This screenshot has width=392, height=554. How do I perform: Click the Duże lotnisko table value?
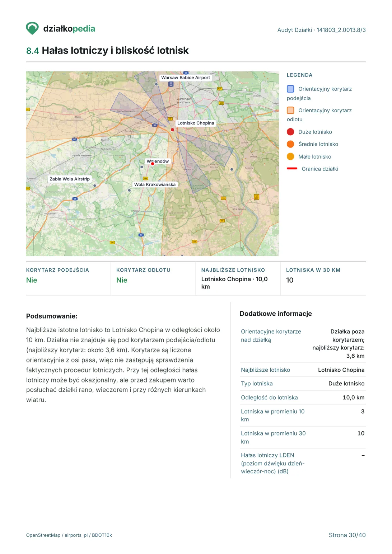click(x=346, y=384)
